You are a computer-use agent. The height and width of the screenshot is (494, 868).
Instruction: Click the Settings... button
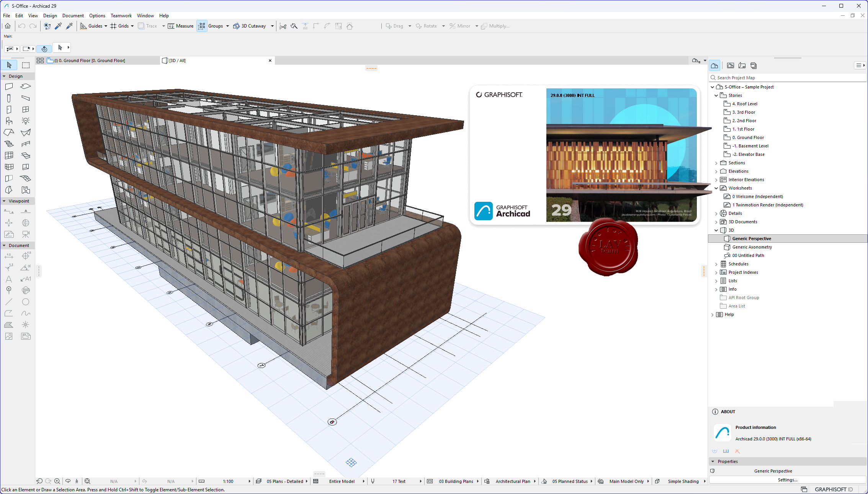click(787, 480)
